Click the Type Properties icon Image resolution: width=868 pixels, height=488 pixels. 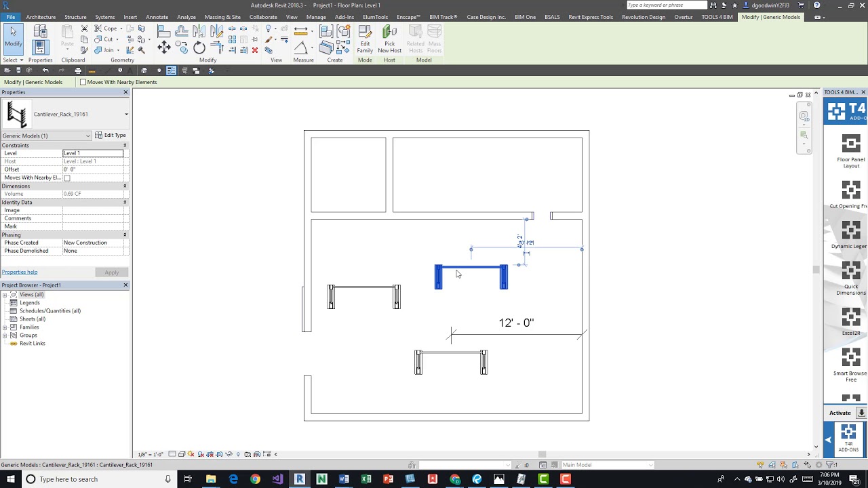point(40,32)
